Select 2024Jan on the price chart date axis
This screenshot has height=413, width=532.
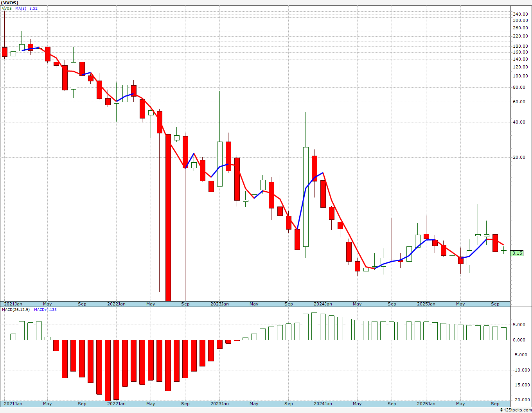tap(323, 304)
